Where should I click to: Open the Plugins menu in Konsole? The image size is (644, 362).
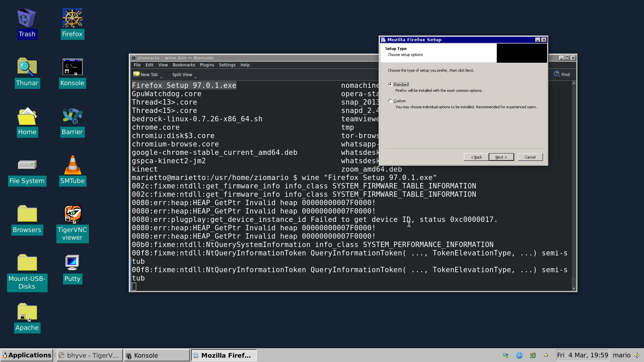(x=207, y=65)
